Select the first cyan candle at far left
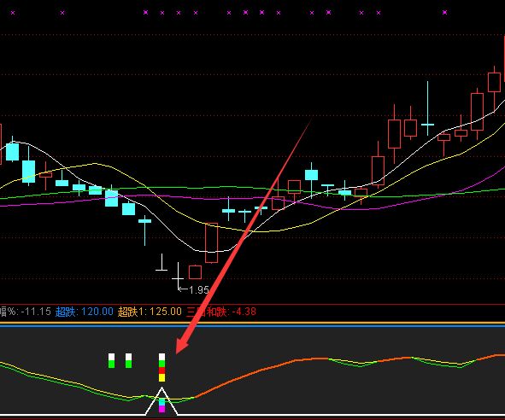505x420 pixels. click(13, 149)
